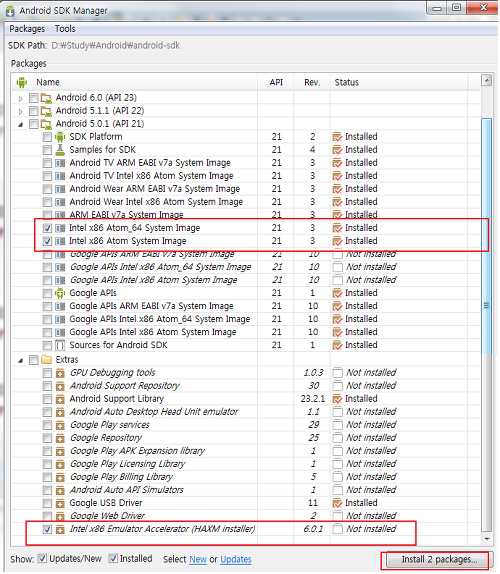The height and width of the screenshot is (574, 500).
Task: Click the Status column header
Action: 399,82
